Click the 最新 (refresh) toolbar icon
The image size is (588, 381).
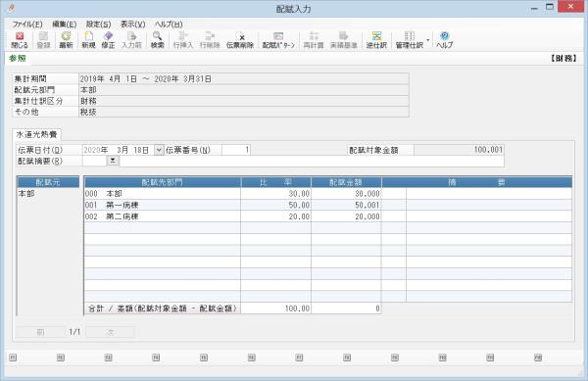click(66, 40)
